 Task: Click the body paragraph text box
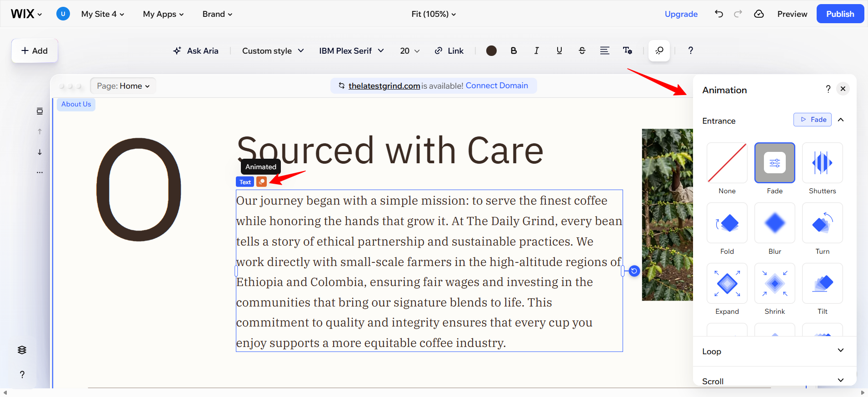tap(429, 271)
